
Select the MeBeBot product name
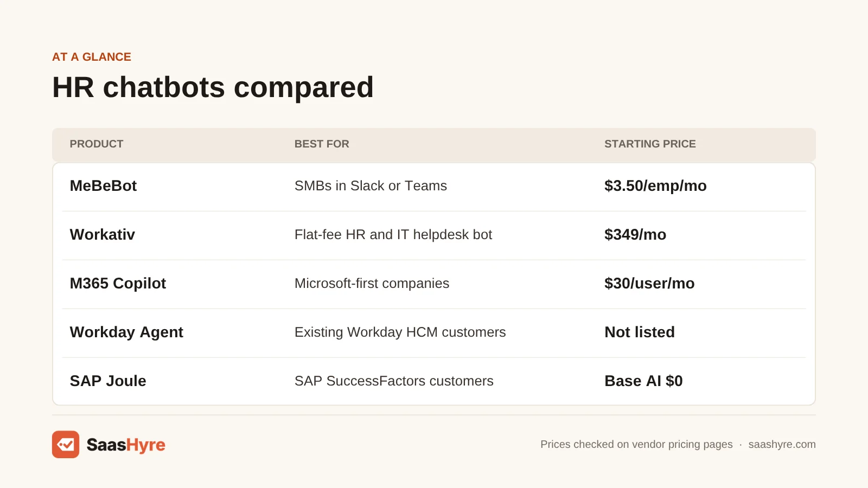click(x=103, y=186)
